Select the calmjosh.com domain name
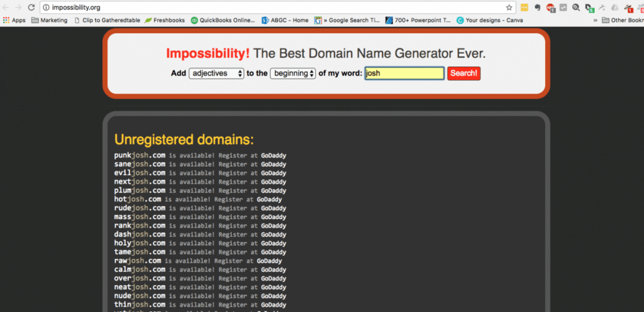Viewport: 644px width, 312px height. coord(140,270)
